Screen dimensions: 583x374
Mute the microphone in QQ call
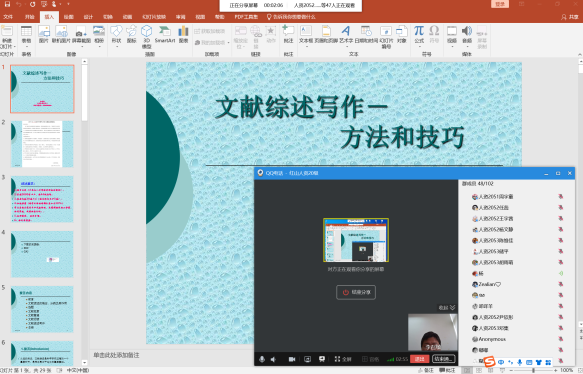262,359
